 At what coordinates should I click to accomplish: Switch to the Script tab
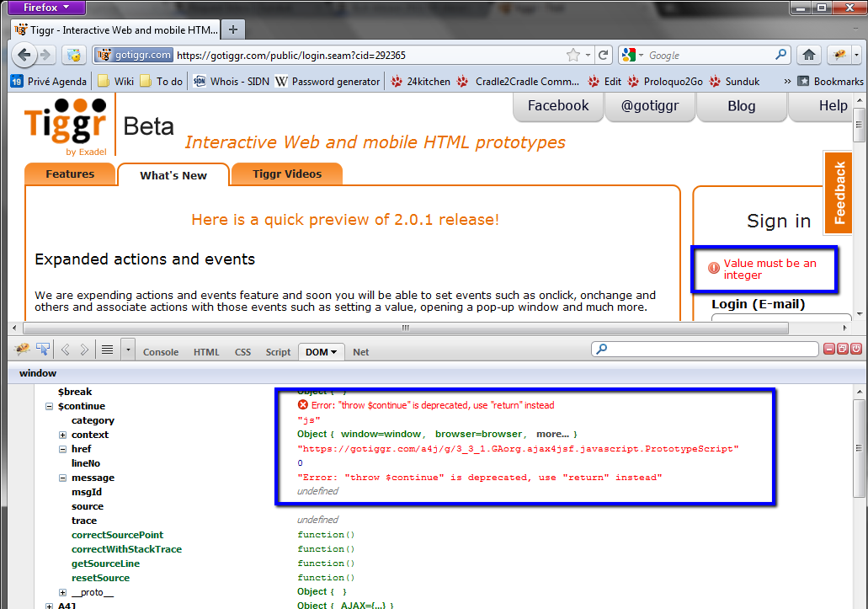[x=278, y=352]
